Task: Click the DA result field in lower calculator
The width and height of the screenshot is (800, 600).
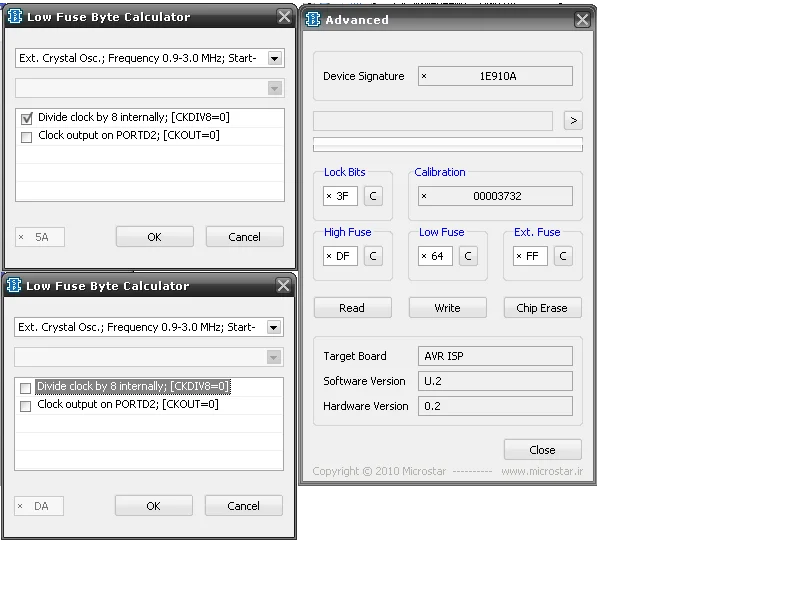Action: point(39,506)
